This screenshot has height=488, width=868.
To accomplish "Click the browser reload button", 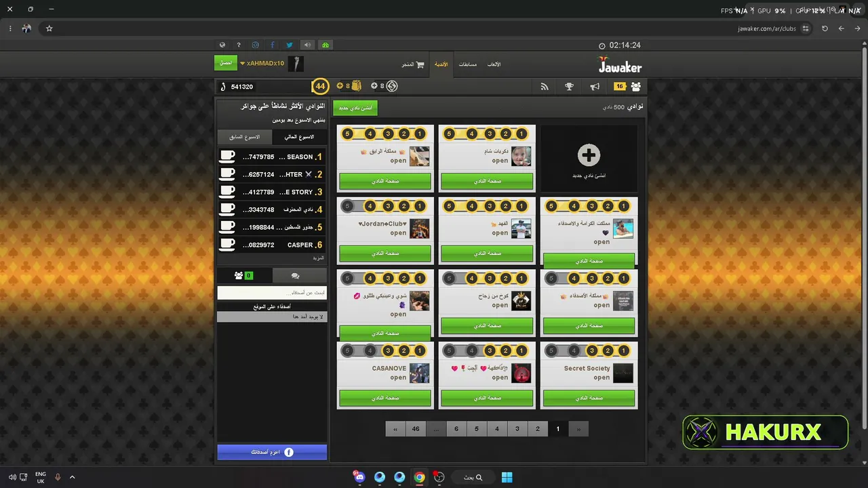I will (825, 28).
